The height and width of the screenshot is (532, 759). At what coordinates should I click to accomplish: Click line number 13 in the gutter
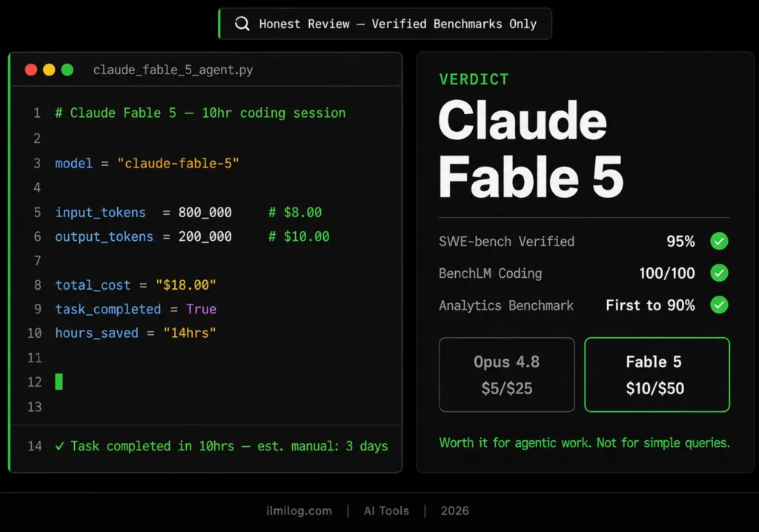tap(34, 407)
